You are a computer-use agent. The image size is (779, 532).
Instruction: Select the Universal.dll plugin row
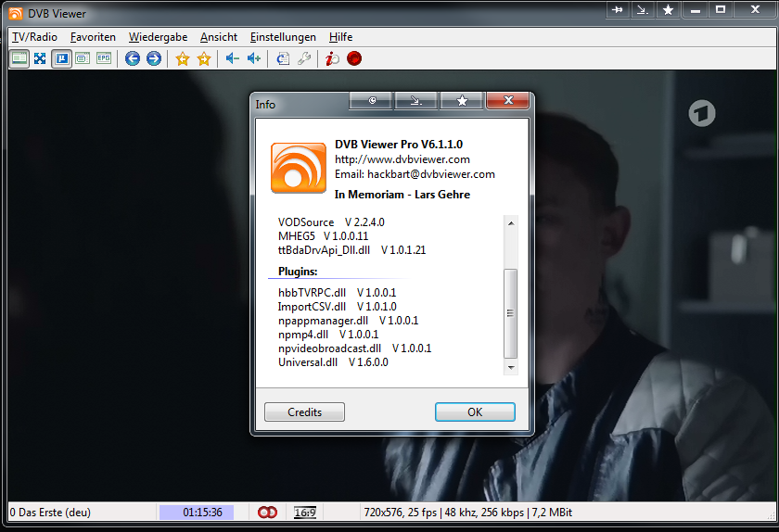point(333,362)
